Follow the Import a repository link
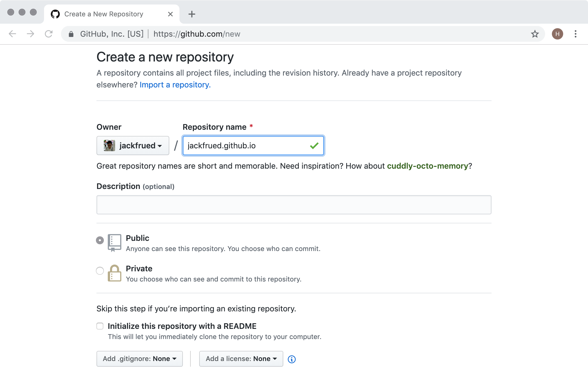Viewport: 588px width, 374px height. pyautogui.click(x=175, y=85)
